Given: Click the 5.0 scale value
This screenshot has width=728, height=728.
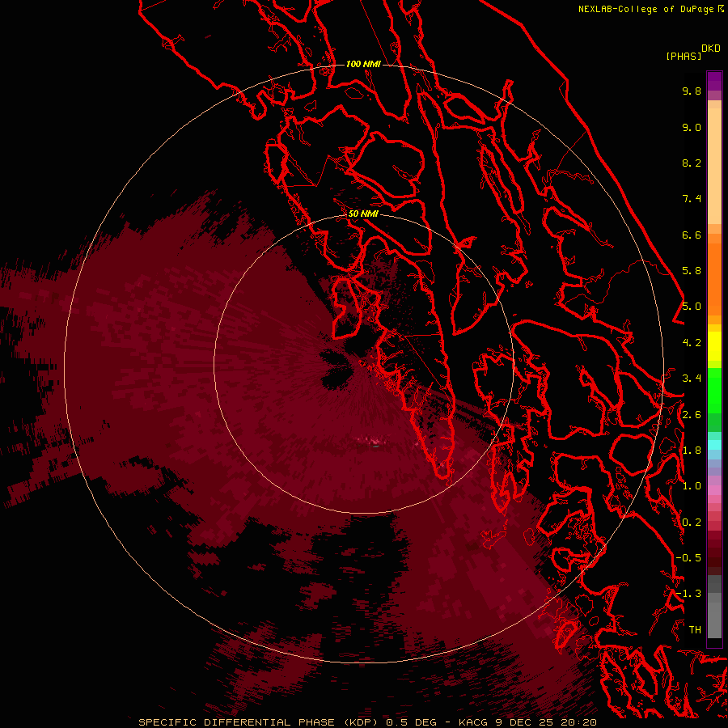Looking at the screenshot, I should tap(692, 307).
